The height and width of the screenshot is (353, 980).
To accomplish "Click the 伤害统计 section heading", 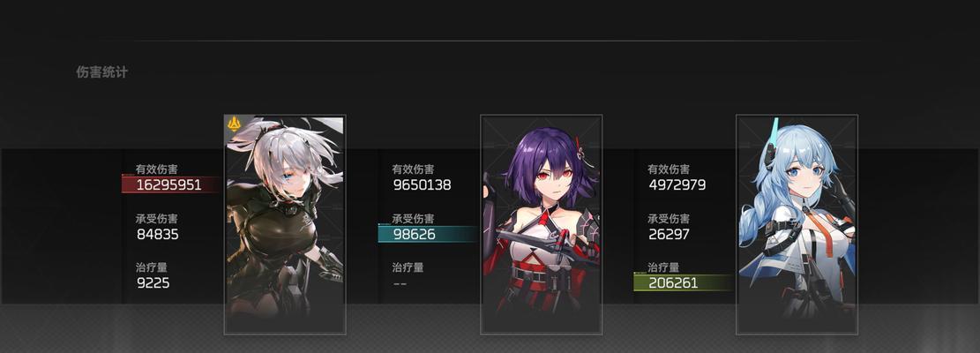I will [x=101, y=72].
